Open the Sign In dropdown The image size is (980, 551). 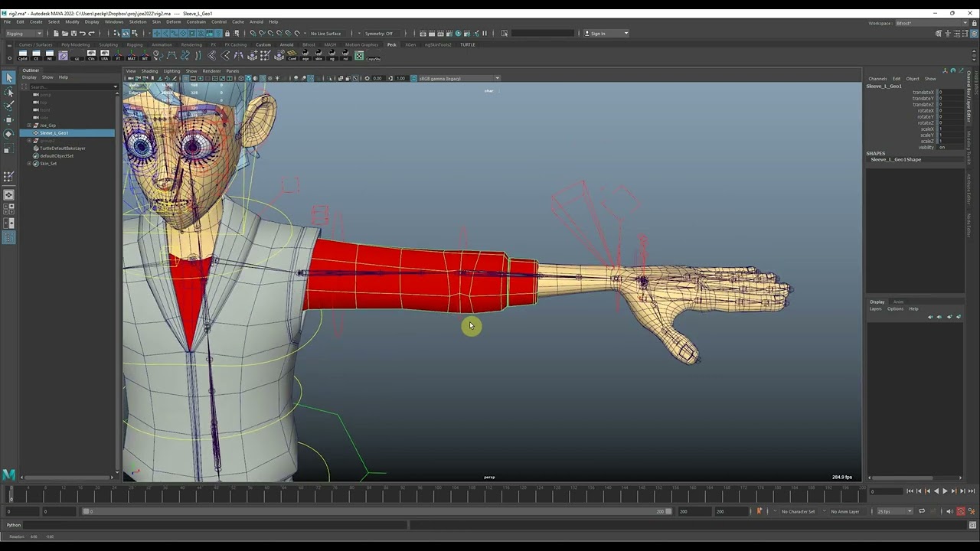[606, 33]
